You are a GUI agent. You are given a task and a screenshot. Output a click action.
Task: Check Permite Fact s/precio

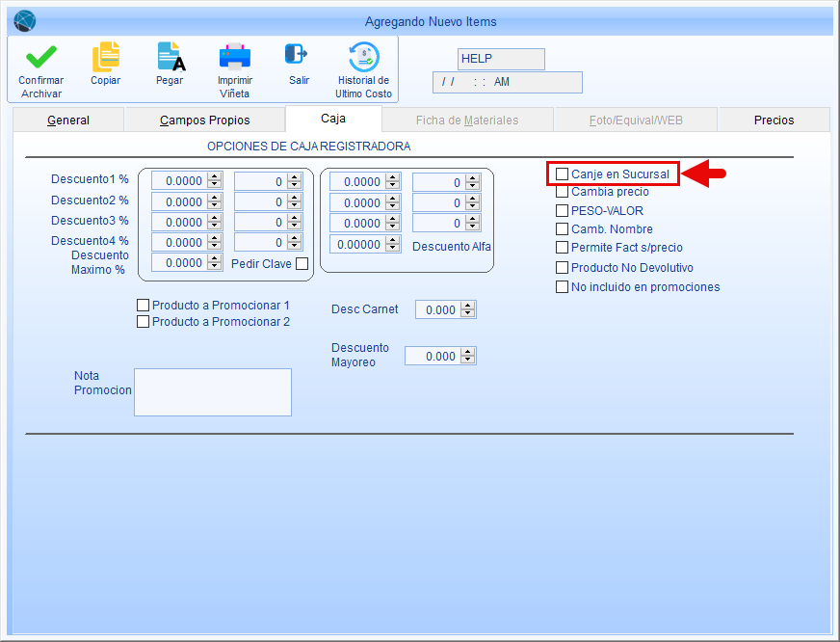(x=562, y=247)
